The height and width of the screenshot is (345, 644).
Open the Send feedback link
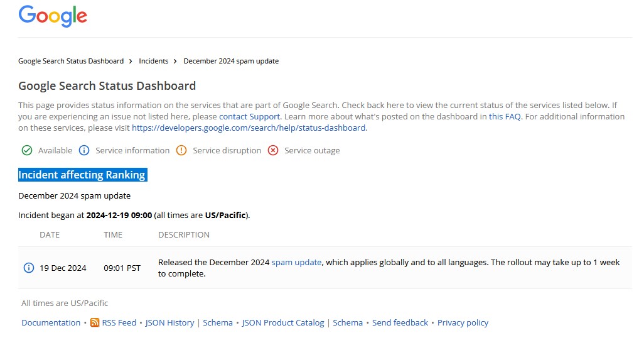pyautogui.click(x=400, y=323)
